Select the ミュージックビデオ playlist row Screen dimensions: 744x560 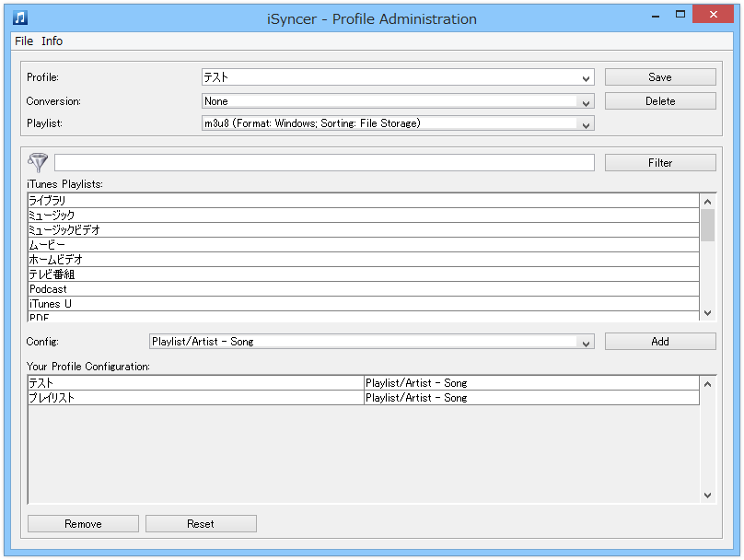pos(364,230)
